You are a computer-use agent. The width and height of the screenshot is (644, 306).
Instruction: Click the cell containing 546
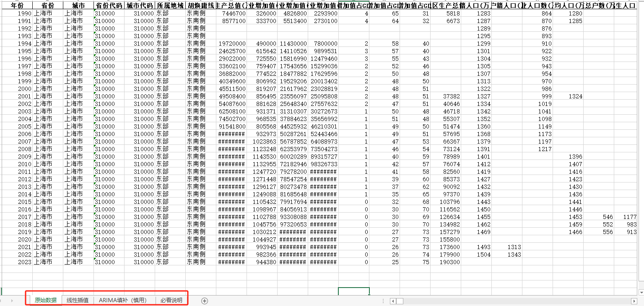tap(599, 217)
